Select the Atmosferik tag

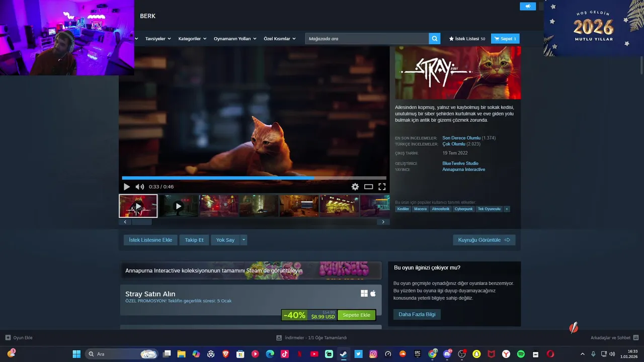[x=441, y=209]
